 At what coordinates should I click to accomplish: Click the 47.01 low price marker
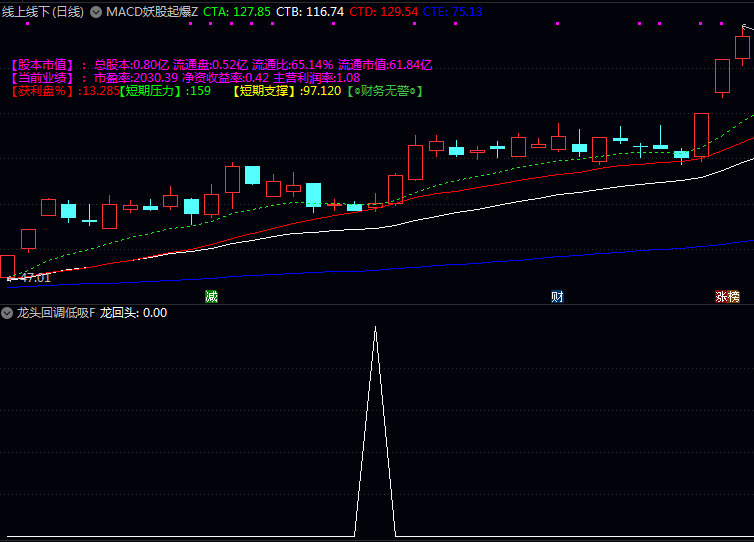(30, 278)
